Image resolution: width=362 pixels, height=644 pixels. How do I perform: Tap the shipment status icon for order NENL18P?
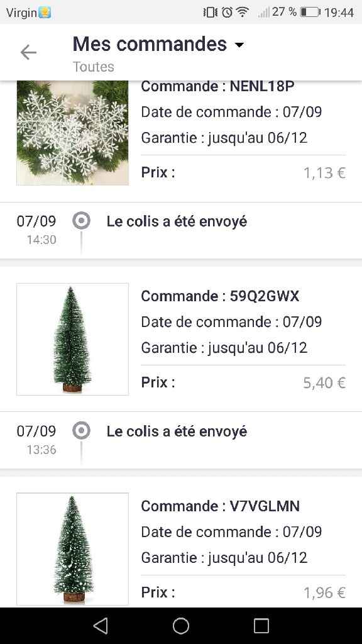[x=82, y=221]
